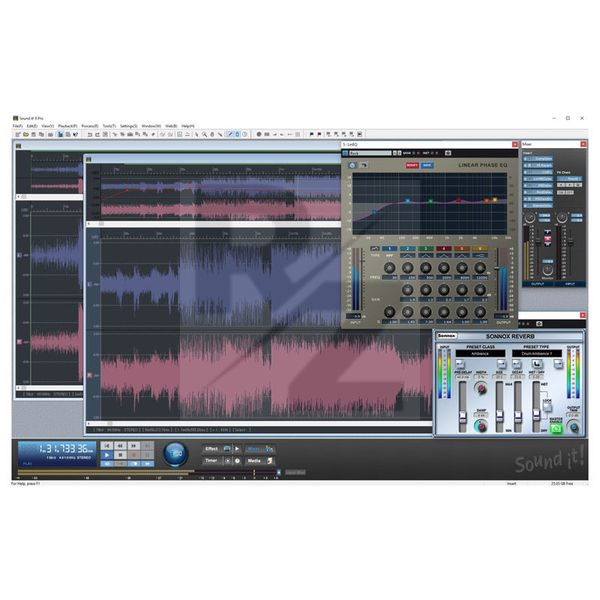This screenshot has height=600, width=600.
Task: Click the first black flag marker icon
Action: point(311,134)
